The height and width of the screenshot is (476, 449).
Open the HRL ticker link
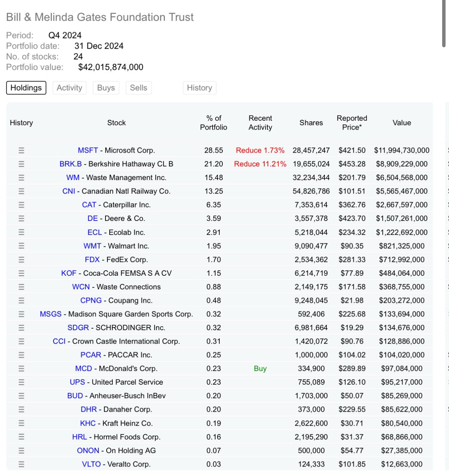coord(80,437)
